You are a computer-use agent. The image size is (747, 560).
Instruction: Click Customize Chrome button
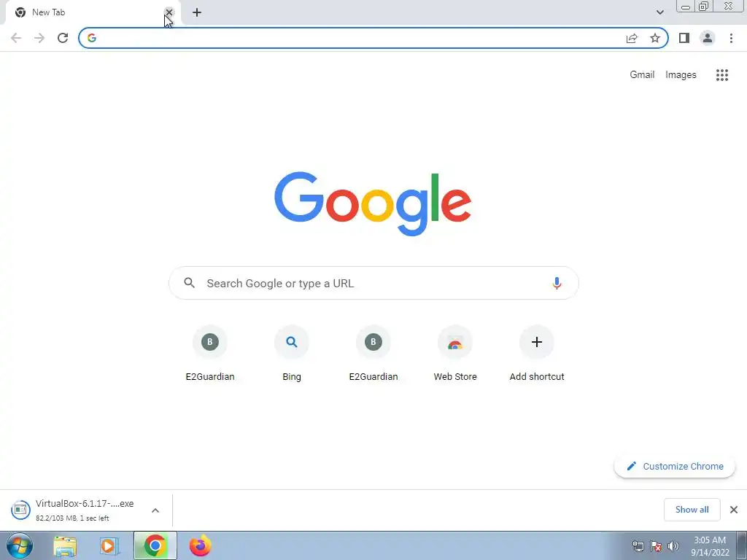pyautogui.click(x=675, y=466)
